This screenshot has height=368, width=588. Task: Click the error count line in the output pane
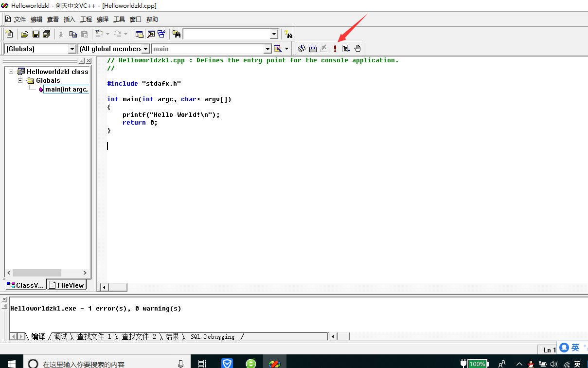pos(96,308)
